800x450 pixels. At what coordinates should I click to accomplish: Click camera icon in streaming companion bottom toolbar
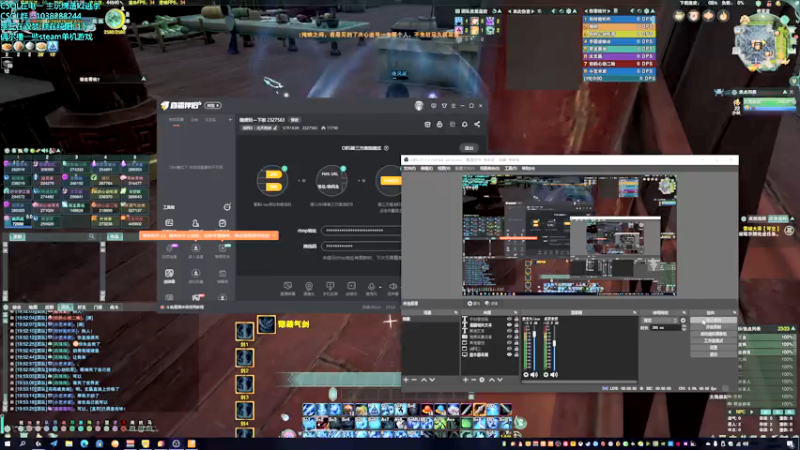click(x=309, y=286)
